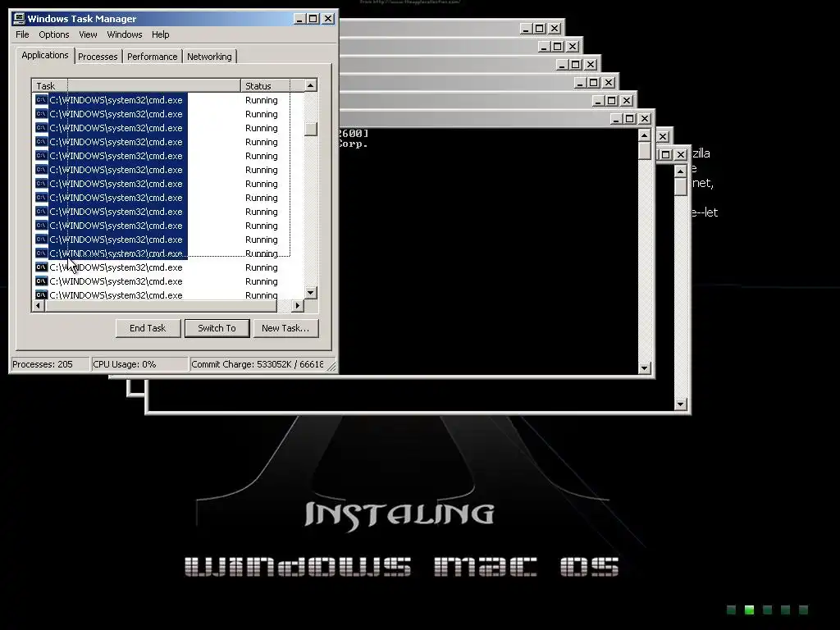
Task: Open the Help menu
Action: pyautogui.click(x=160, y=34)
